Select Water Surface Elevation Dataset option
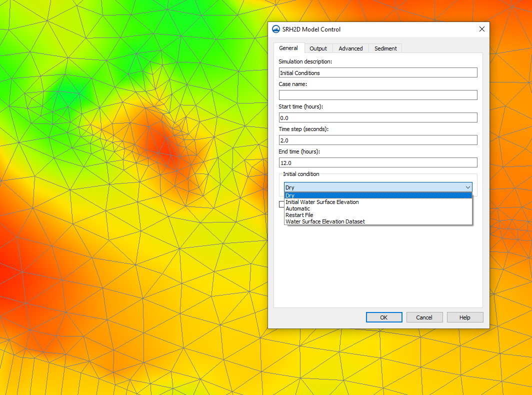The image size is (532, 395). tap(325, 221)
